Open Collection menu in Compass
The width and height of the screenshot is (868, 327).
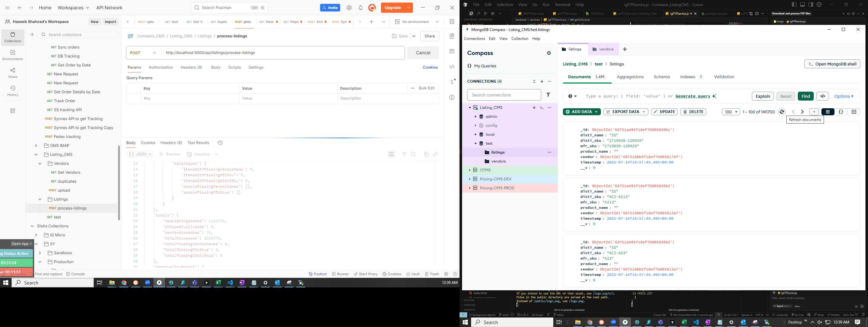[520, 39]
